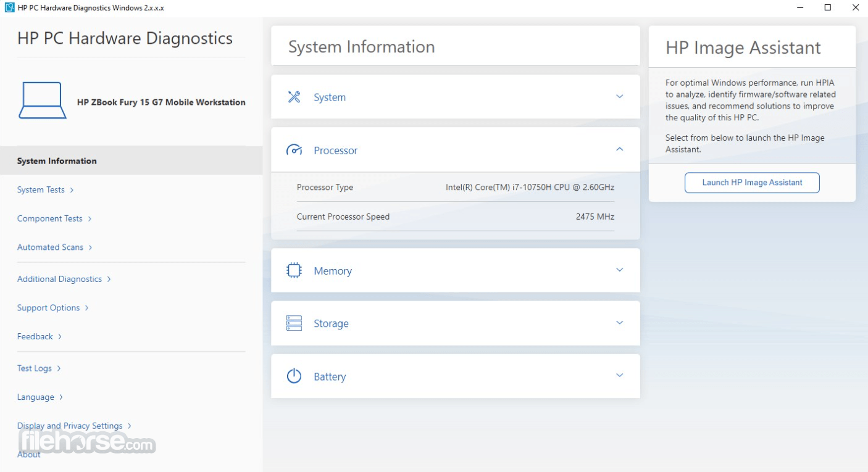The image size is (868, 472).
Task: Click the HP PC Hardware Diagnostics sidebar title
Action: pos(125,38)
